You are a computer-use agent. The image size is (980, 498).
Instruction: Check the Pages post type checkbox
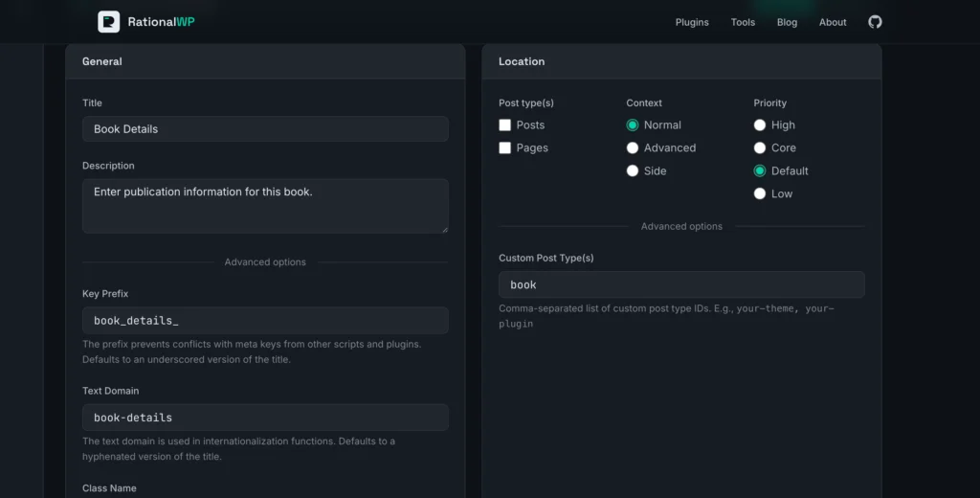point(505,147)
